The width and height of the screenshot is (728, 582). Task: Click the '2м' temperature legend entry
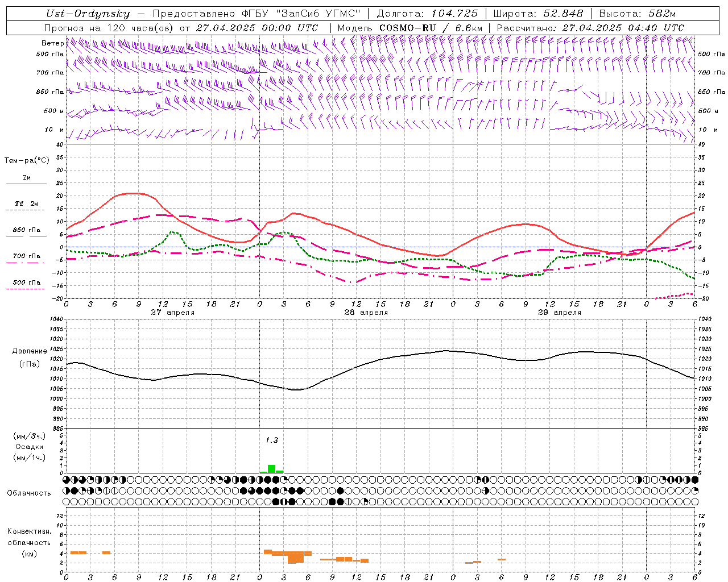(x=27, y=178)
